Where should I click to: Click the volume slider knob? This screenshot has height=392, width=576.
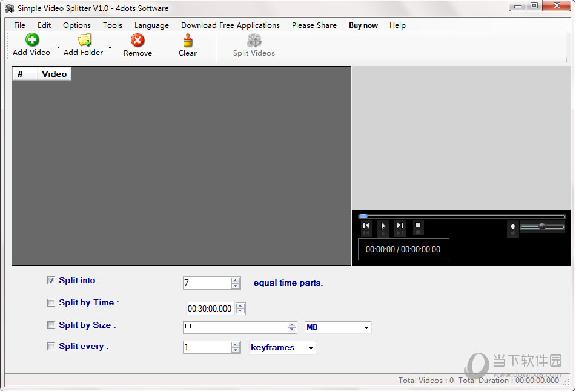[542, 226]
